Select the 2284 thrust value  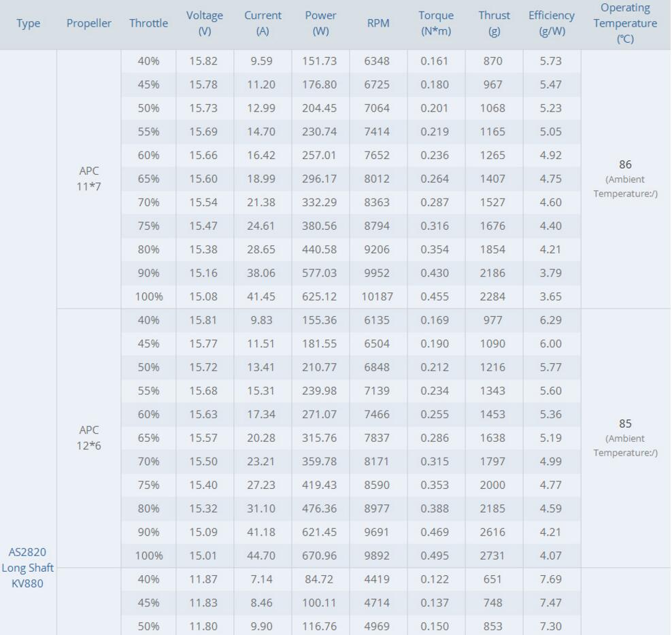(492, 296)
